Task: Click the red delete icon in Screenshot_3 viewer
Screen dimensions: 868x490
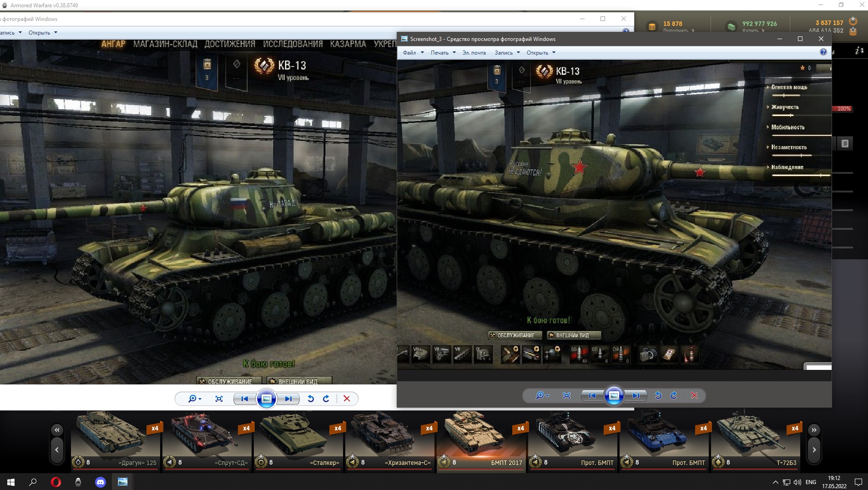Action: click(694, 395)
